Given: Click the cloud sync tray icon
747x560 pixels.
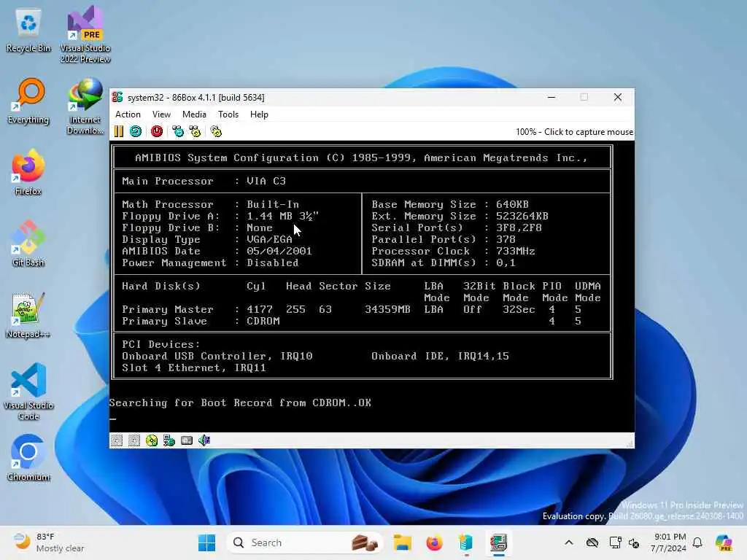Looking at the screenshot, I should [x=592, y=542].
